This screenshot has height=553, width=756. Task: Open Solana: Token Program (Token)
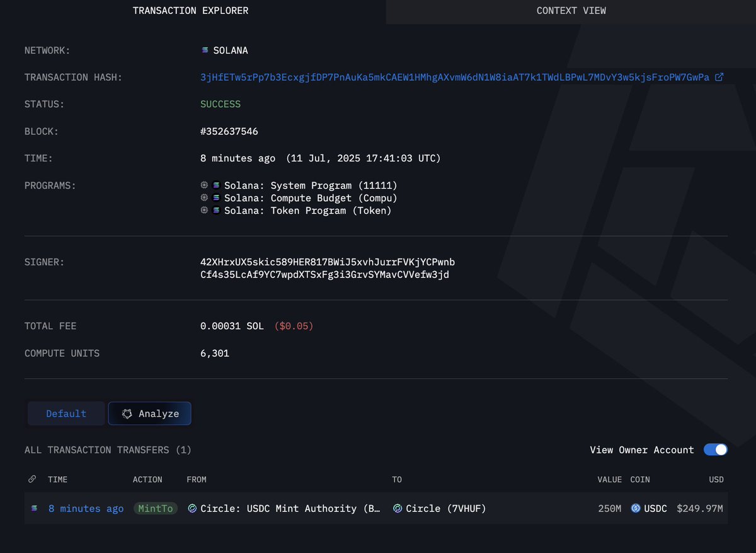[x=308, y=211]
